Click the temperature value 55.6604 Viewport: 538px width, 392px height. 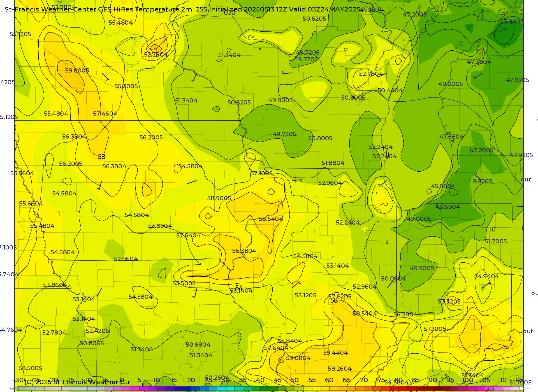point(31,204)
